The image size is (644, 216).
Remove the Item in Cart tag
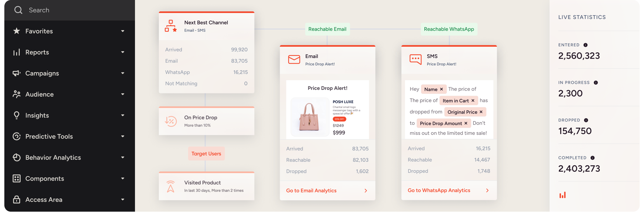point(473,101)
